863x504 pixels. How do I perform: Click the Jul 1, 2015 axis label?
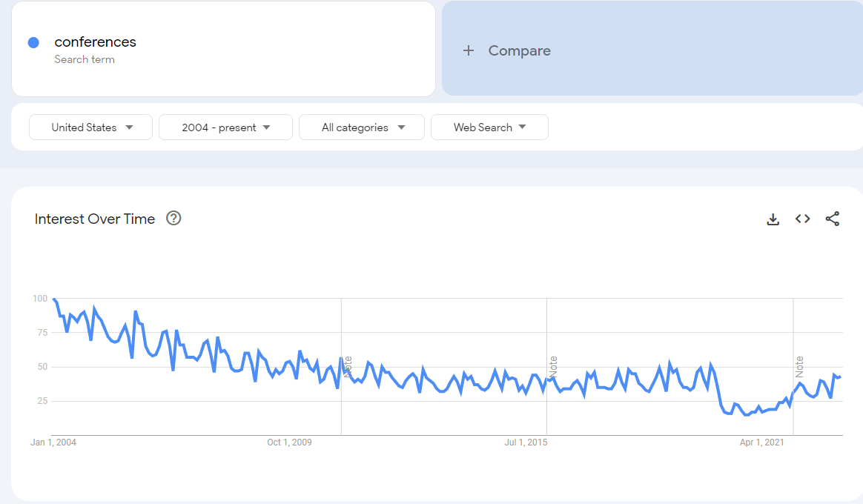[x=526, y=442]
